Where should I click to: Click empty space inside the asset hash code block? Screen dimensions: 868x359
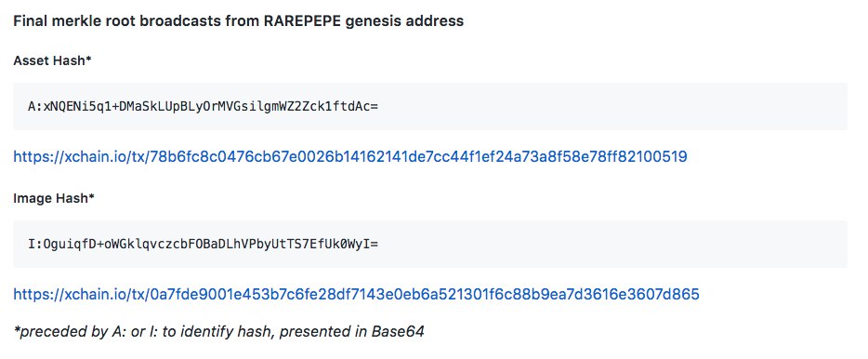coord(609,106)
